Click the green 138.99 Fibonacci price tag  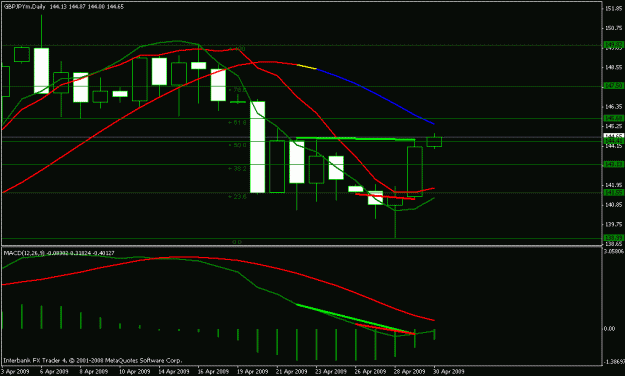click(x=614, y=238)
